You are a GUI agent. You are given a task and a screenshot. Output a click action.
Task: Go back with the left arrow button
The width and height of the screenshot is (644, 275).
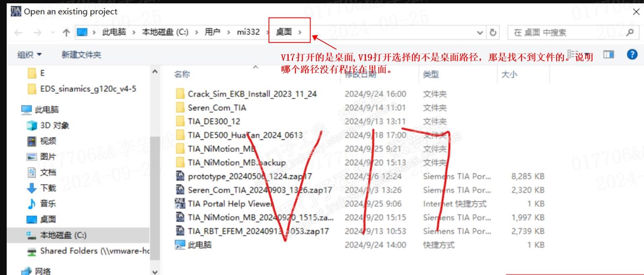(x=18, y=33)
